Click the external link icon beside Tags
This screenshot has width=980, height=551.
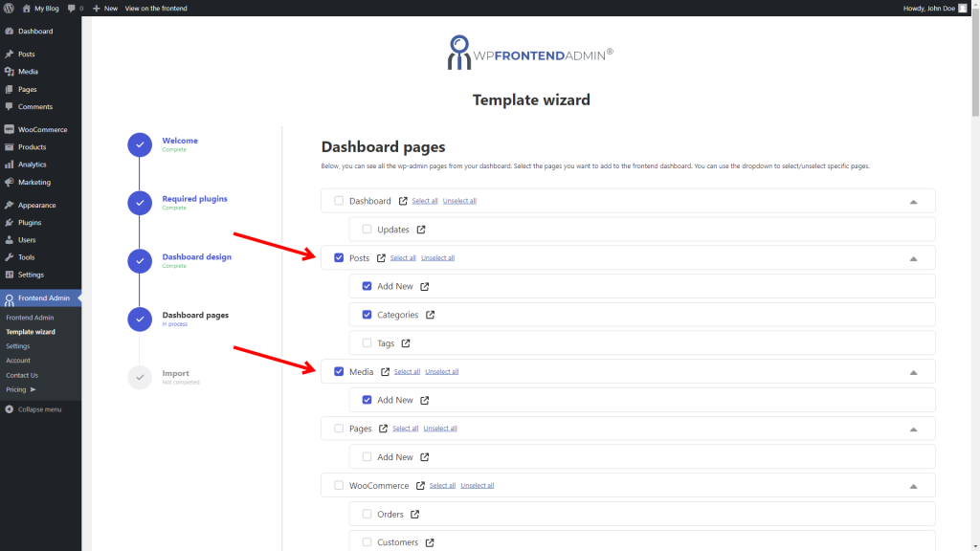406,343
